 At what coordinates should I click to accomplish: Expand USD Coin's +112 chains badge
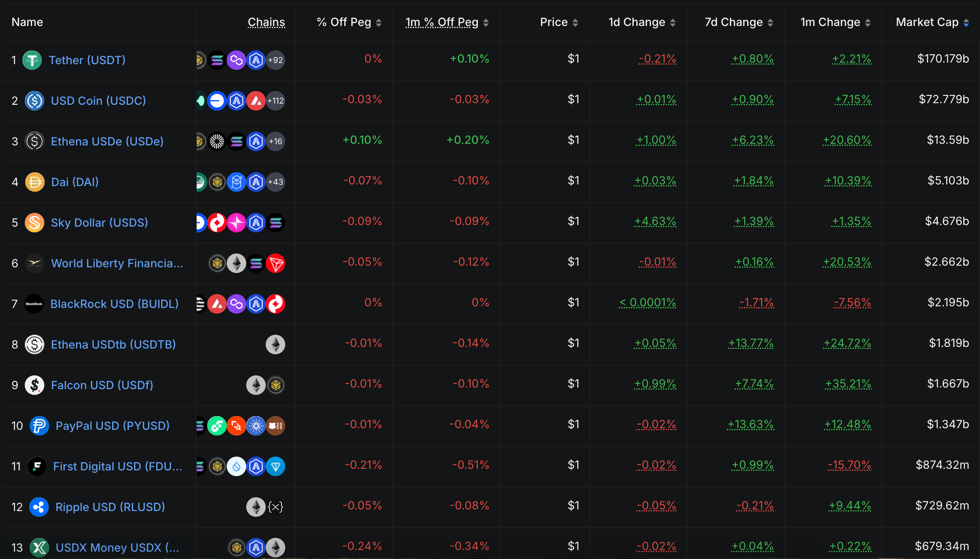(276, 101)
